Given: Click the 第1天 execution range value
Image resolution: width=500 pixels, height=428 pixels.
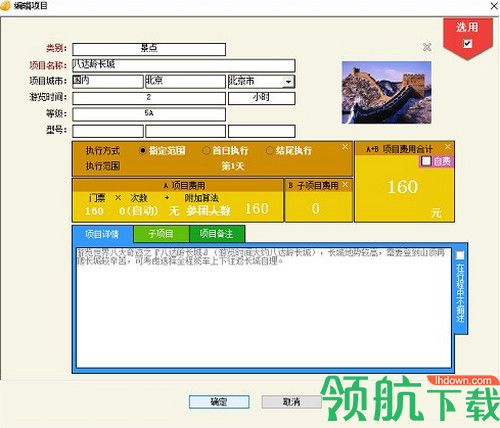Looking at the screenshot, I should pyautogui.click(x=233, y=166).
